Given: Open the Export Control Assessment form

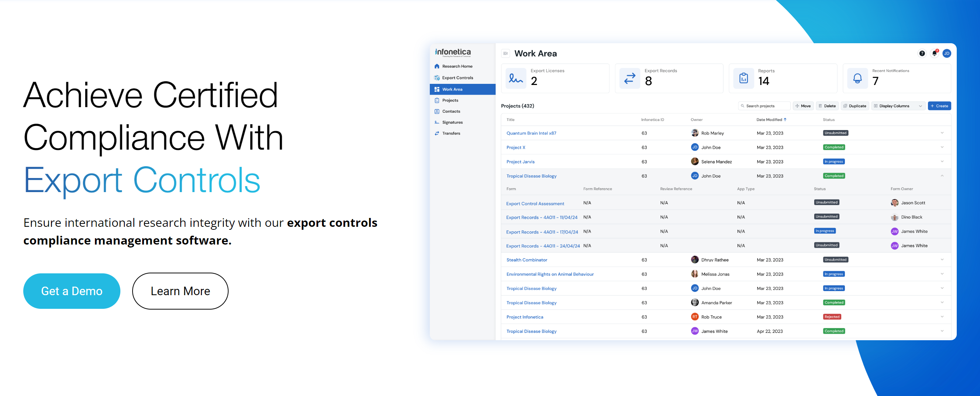Looking at the screenshot, I should (x=535, y=203).
